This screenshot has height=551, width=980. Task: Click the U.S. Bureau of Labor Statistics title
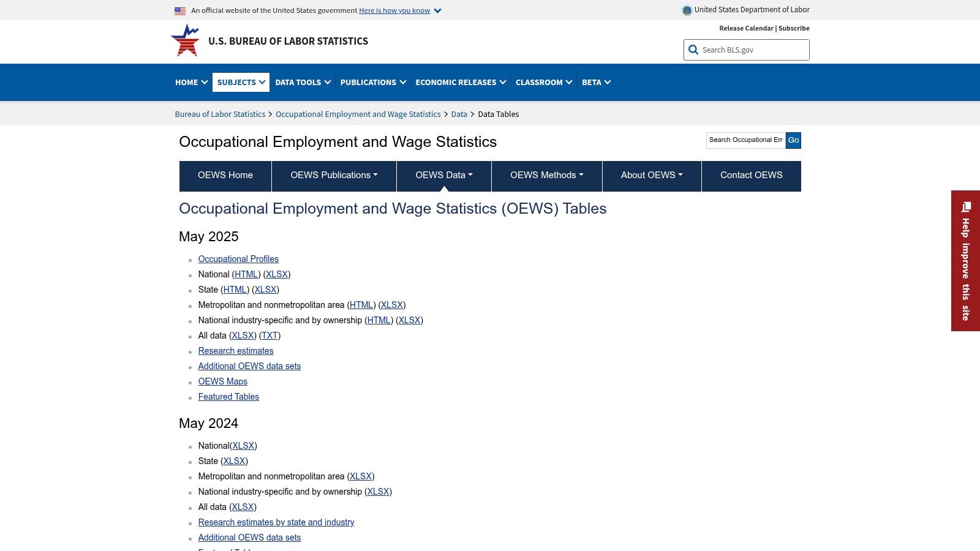288,41
